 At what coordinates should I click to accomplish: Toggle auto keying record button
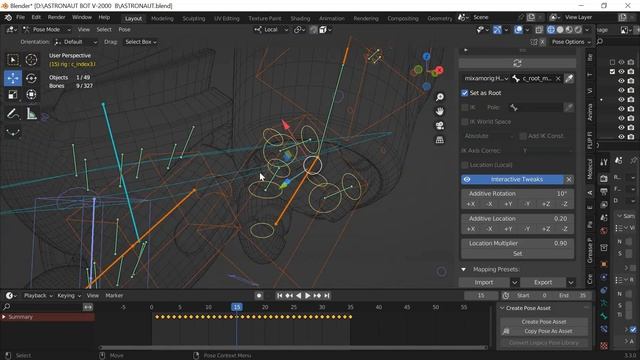pyautogui.click(x=259, y=296)
